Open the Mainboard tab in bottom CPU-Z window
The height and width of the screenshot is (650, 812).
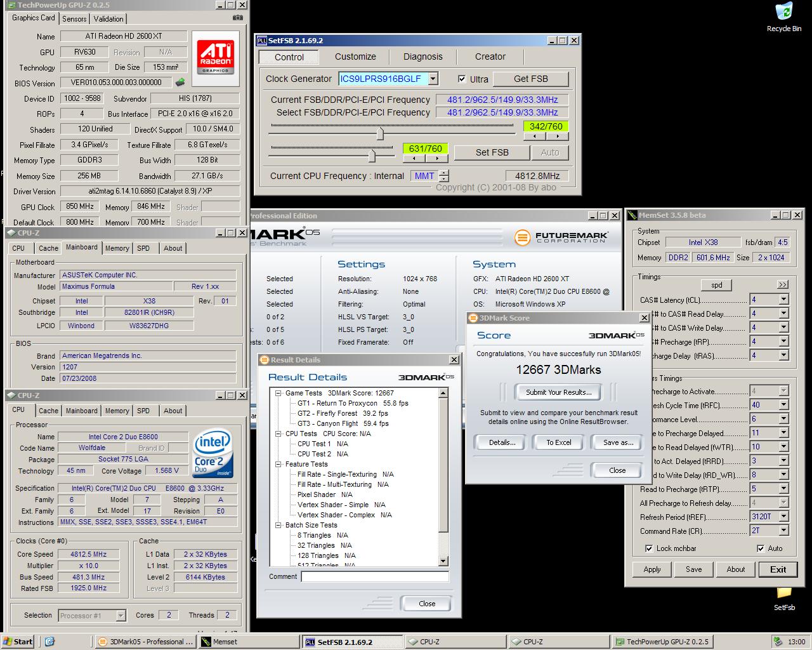coord(82,411)
